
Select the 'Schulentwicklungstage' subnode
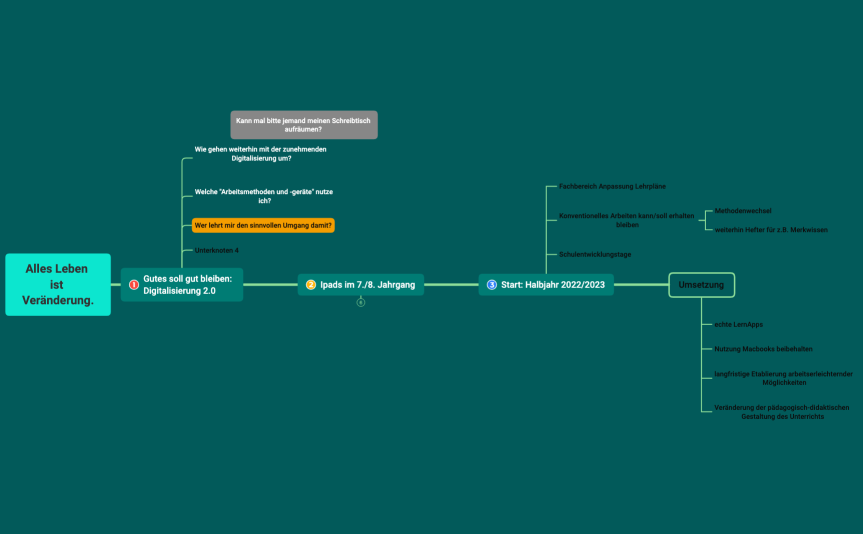(595, 254)
